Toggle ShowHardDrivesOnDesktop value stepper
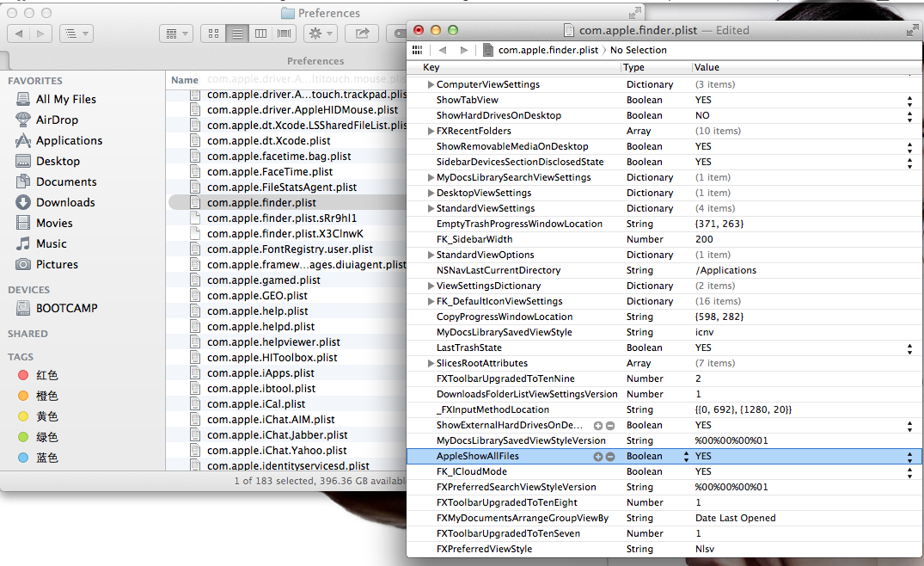The image size is (924, 566). pos(910,115)
